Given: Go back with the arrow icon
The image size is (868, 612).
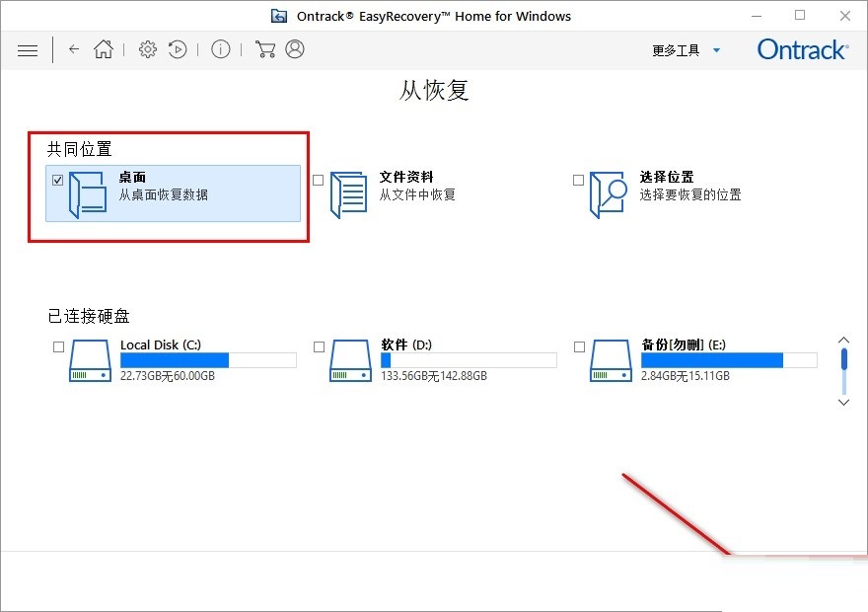Looking at the screenshot, I should (x=74, y=49).
